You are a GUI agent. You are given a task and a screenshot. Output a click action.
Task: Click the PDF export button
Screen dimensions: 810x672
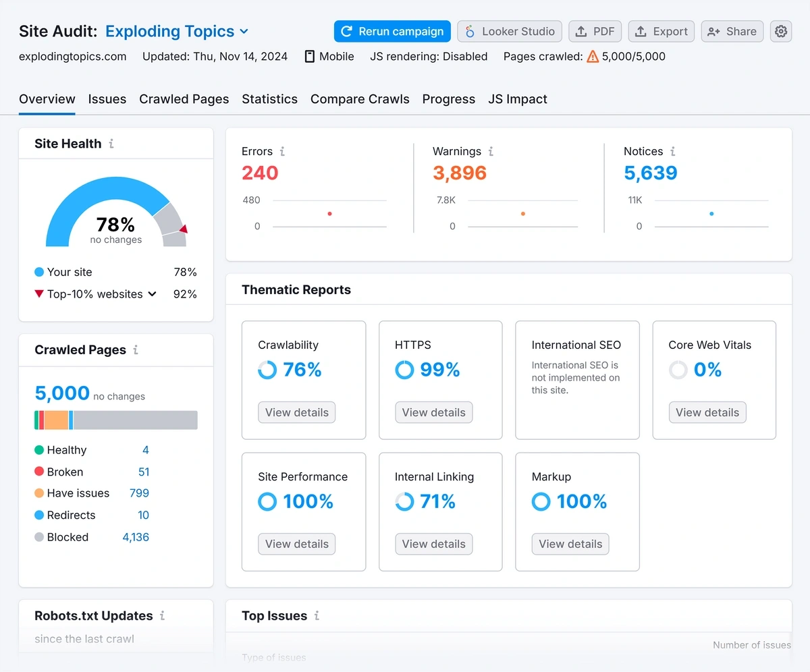[595, 32]
